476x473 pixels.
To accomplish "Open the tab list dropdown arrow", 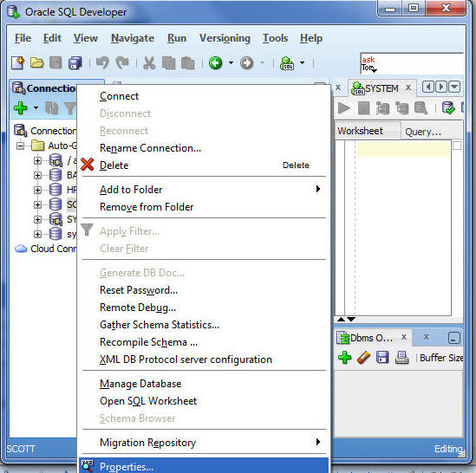I will coord(454,87).
